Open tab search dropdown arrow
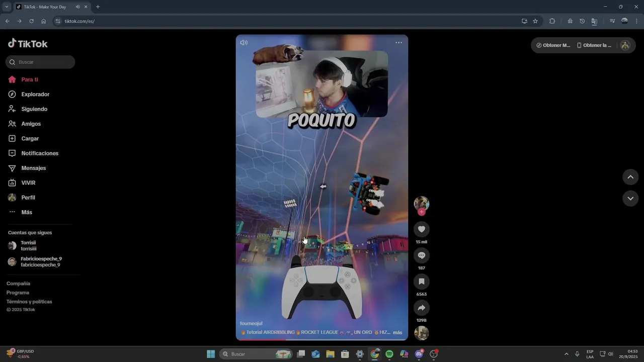Viewport: 644px width, 362px height. [6, 7]
